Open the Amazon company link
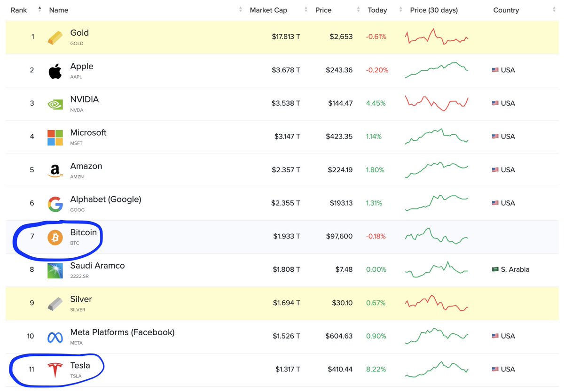564x392 pixels. pyautogui.click(x=86, y=166)
